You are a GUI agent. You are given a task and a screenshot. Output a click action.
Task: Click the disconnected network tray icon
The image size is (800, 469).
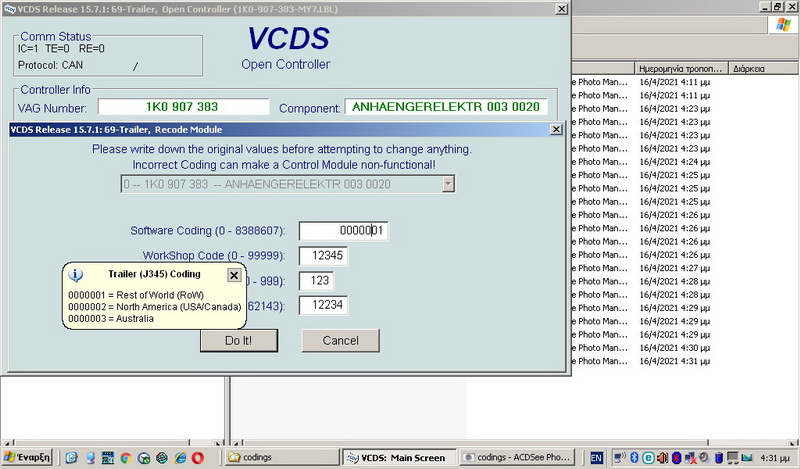690,457
